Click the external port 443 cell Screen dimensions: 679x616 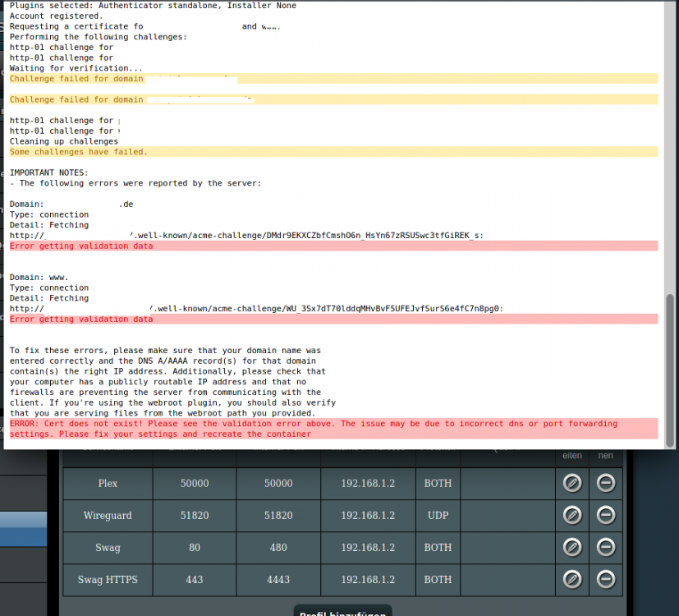(195, 580)
